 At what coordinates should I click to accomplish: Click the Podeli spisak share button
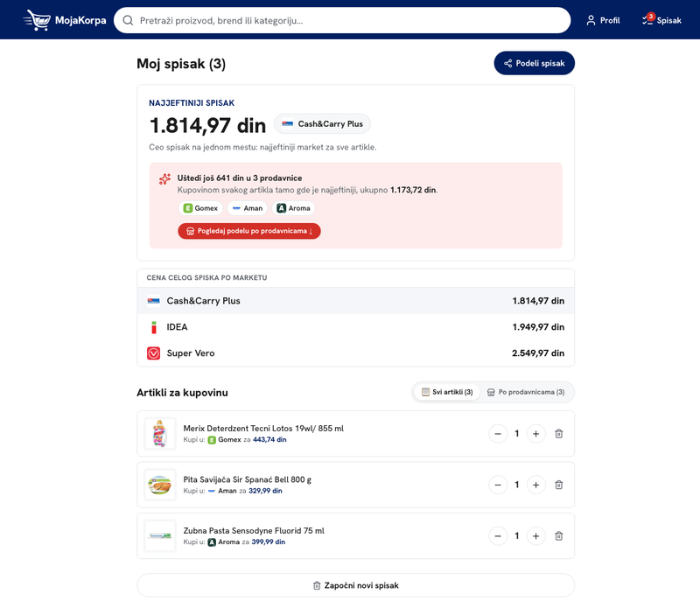(534, 63)
